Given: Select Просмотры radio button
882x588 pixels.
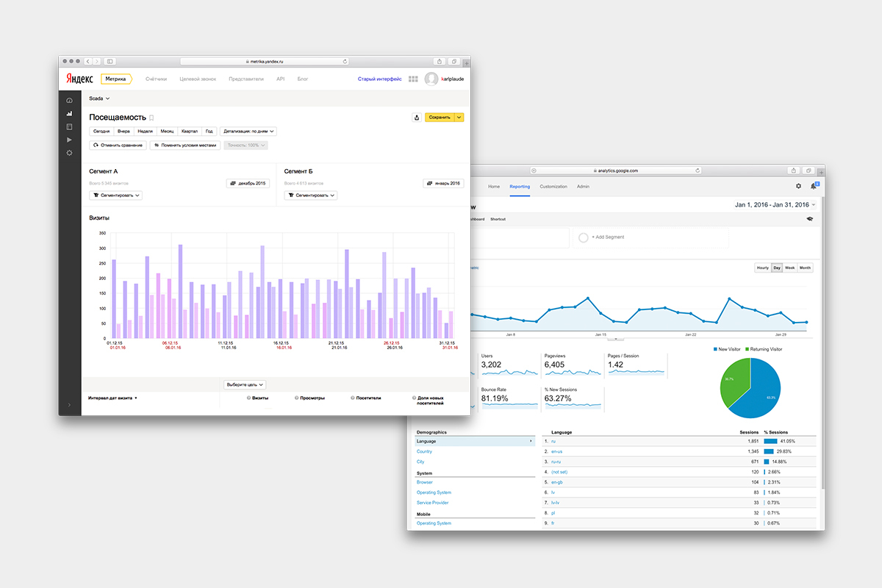Looking at the screenshot, I should 296,398.
